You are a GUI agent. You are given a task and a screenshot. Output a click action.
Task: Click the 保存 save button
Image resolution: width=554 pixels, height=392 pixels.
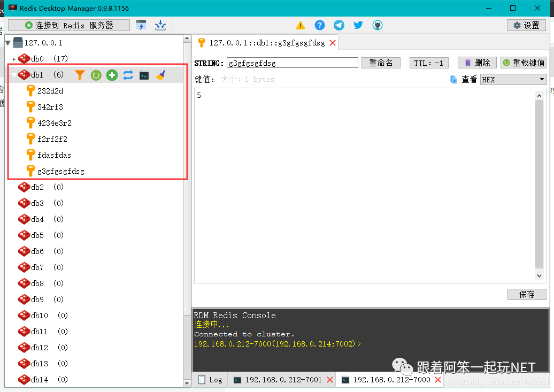coord(527,295)
